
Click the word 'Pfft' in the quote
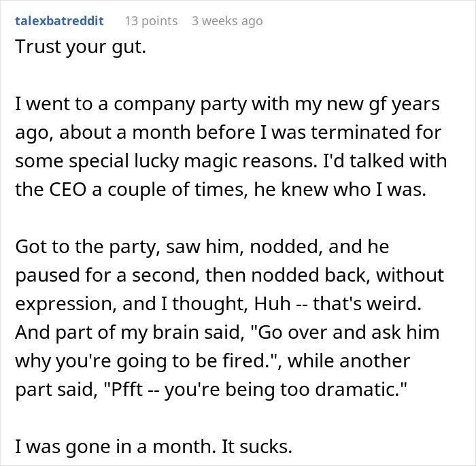(x=127, y=389)
